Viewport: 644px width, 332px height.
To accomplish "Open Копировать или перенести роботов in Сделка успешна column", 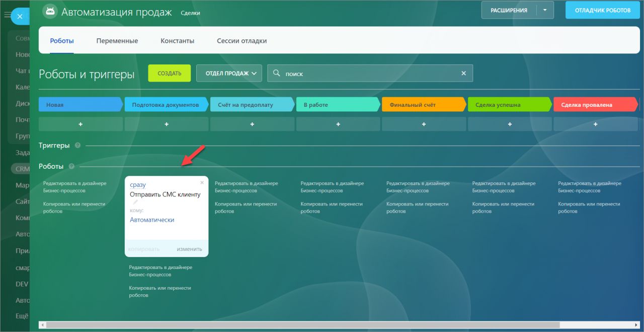I will click(503, 208).
